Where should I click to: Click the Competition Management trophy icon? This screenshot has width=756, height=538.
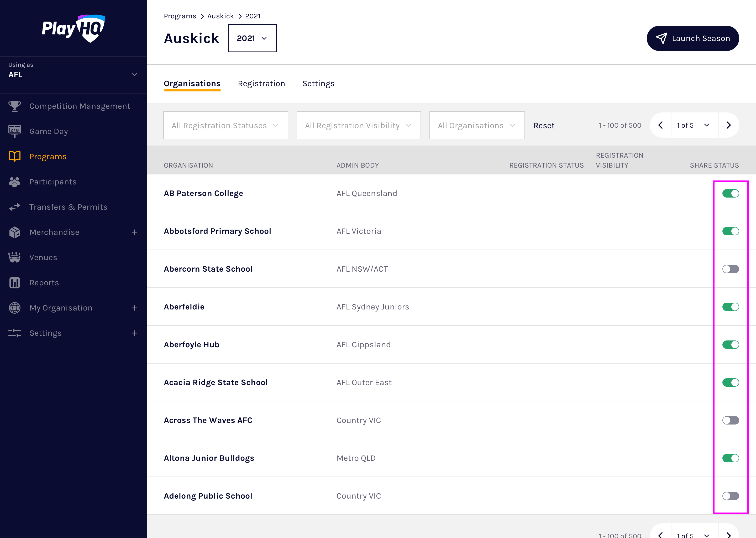click(x=14, y=106)
